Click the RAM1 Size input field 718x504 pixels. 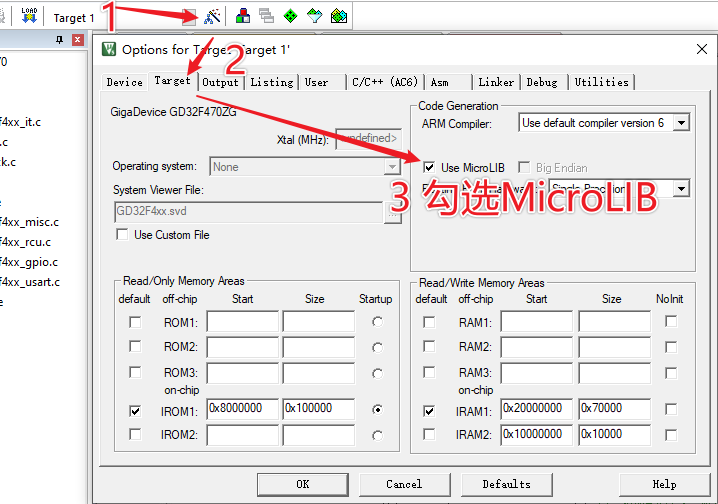[x=615, y=321]
